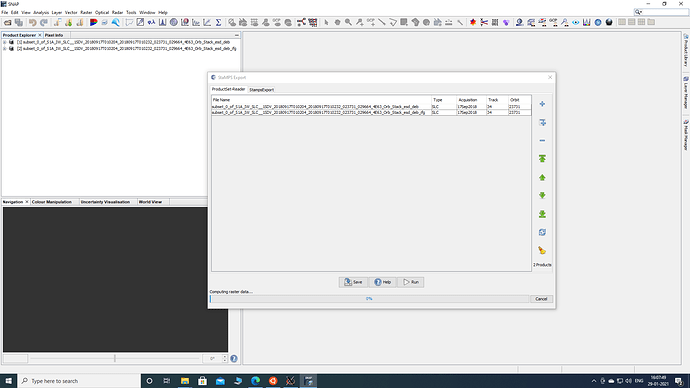The width and height of the screenshot is (690, 388).
Task: Select second product row ending esd_deb_ifg
Action: [371, 113]
